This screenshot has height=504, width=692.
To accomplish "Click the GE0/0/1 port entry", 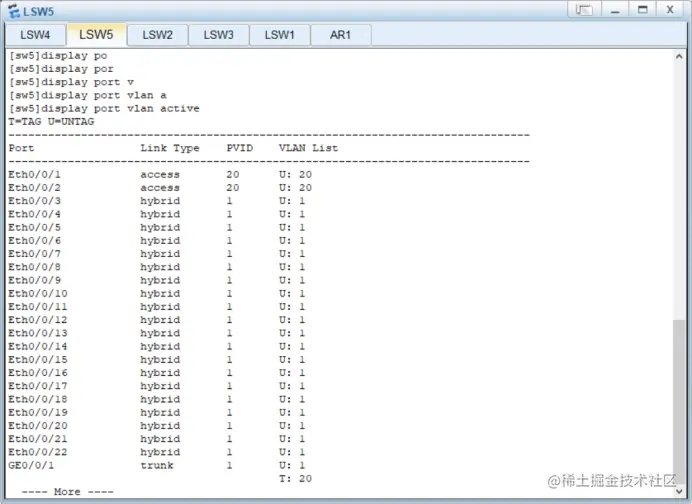I will (x=31, y=466).
